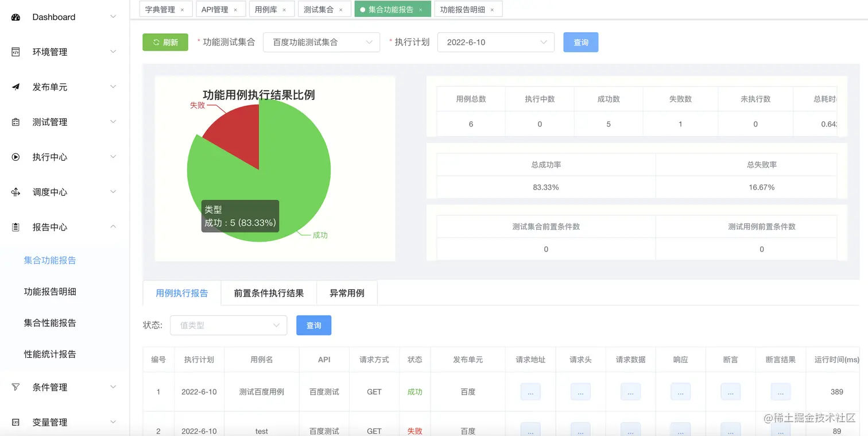Click the 查询 button beside 状态 filter
This screenshot has width=868, height=436.
tap(314, 325)
